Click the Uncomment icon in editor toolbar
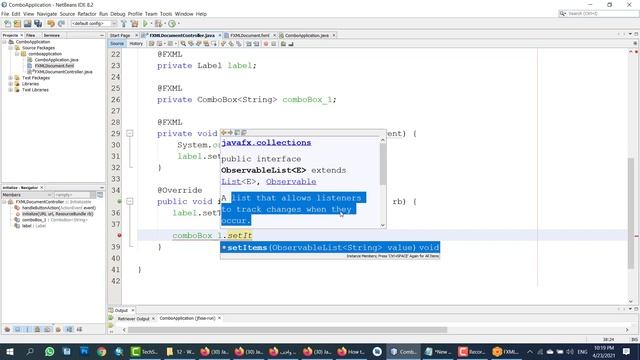The width and height of the screenshot is (640, 360). point(291,44)
